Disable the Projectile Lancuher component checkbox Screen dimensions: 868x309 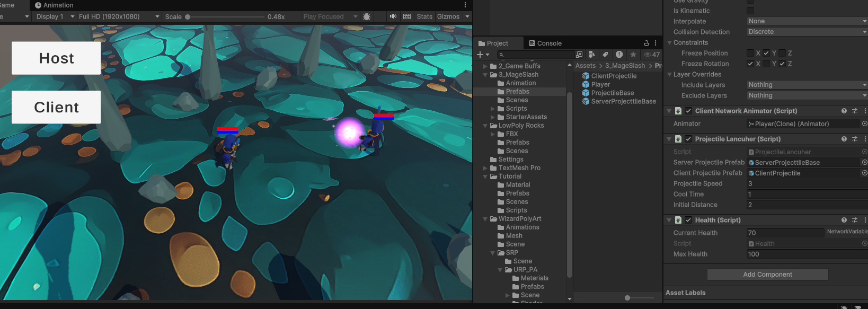(x=688, y=139)
